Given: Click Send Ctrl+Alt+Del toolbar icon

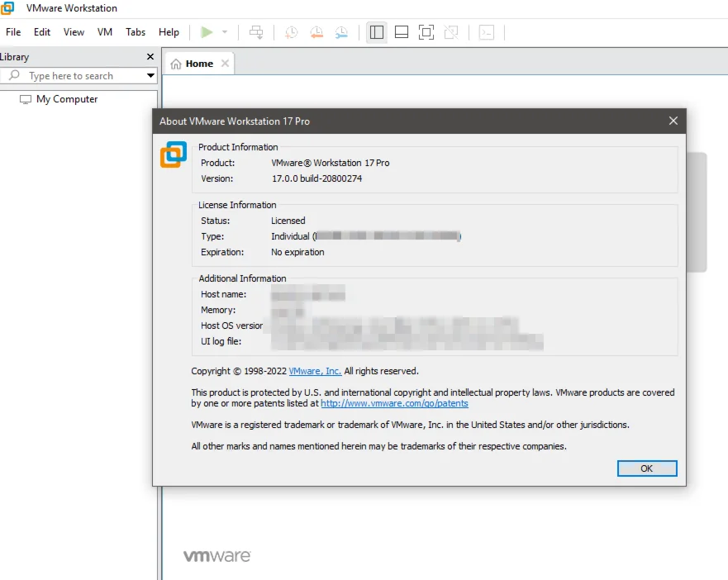Looking at the screenshot, I should coord(256,32).
